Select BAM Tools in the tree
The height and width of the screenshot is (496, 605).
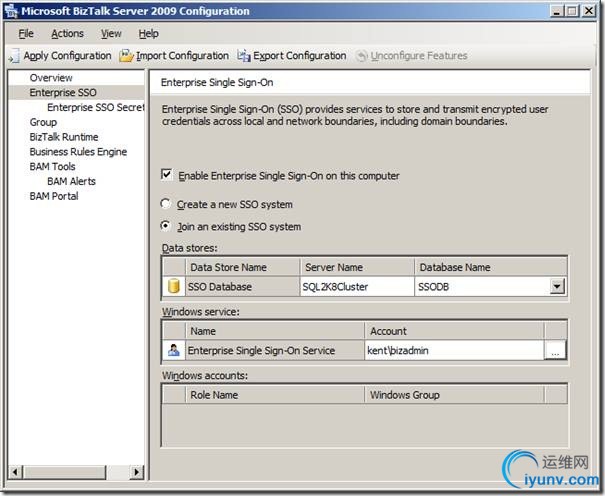[x=52, y=167]
